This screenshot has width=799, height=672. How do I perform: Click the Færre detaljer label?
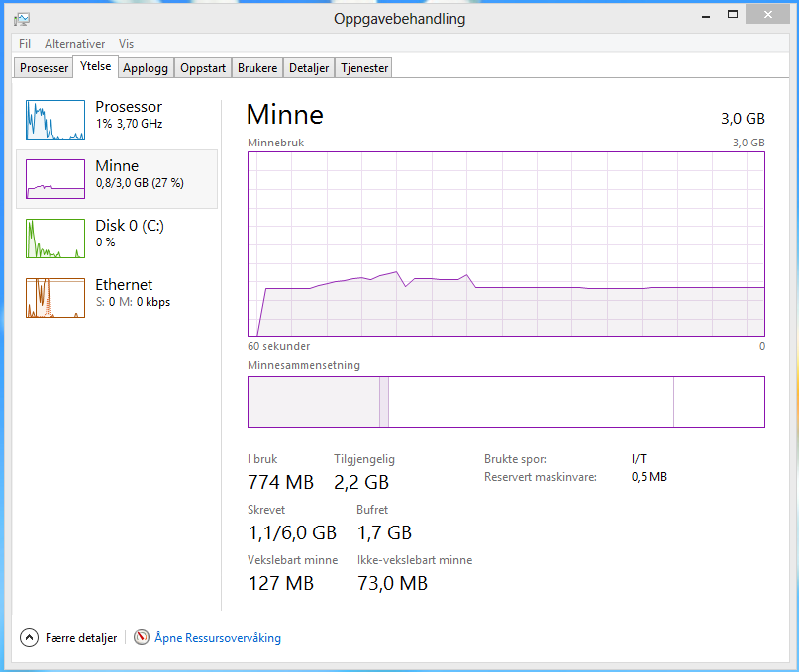pos(81,638)
